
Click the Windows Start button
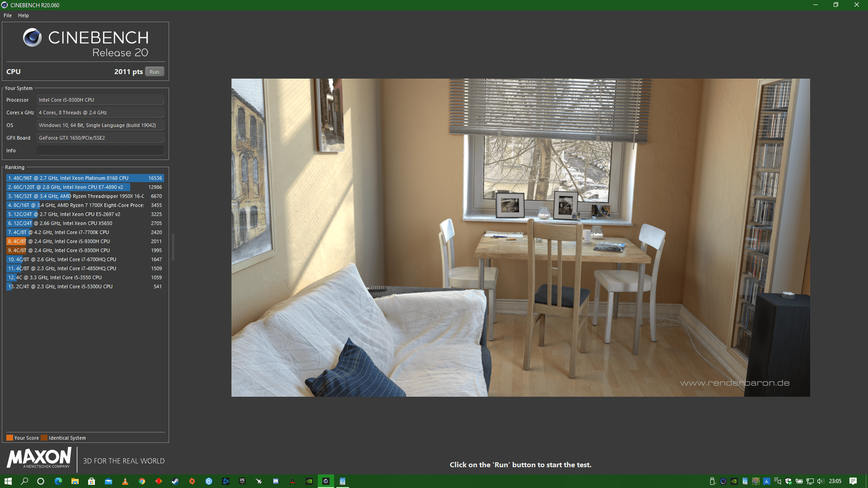[x=8, y=481]
